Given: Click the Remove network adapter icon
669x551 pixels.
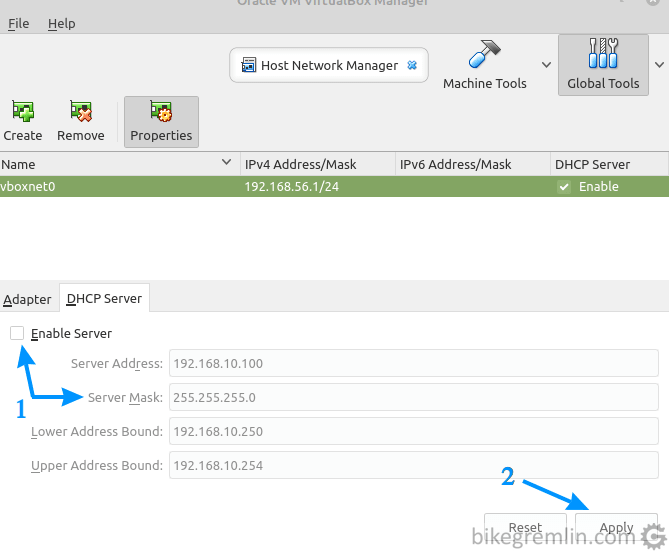Looking at the screenshot, I should click(81, 112).
